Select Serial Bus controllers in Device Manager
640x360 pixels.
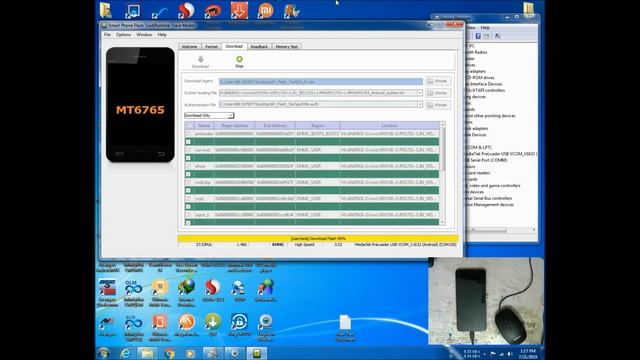pyautogui.click(x=489, y=198)
